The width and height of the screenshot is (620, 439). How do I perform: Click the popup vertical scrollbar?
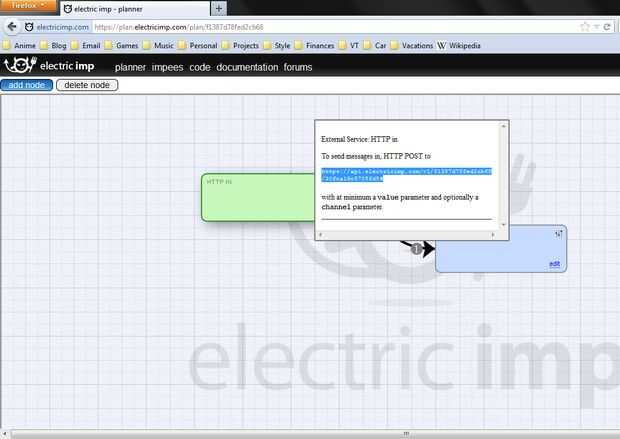[503, 176]
